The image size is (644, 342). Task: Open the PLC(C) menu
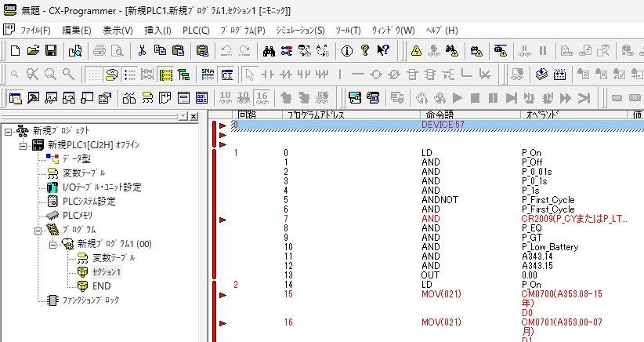coord(195,30)
